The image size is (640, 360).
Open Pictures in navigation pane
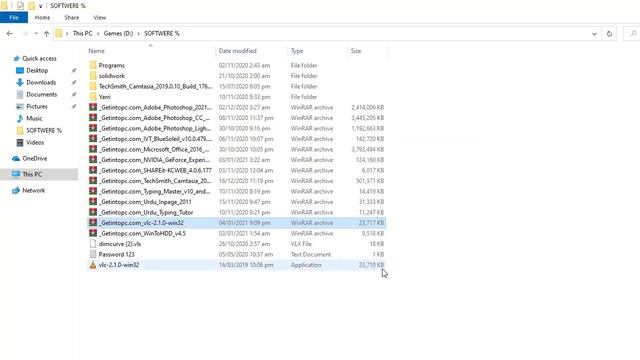point(37,107)
